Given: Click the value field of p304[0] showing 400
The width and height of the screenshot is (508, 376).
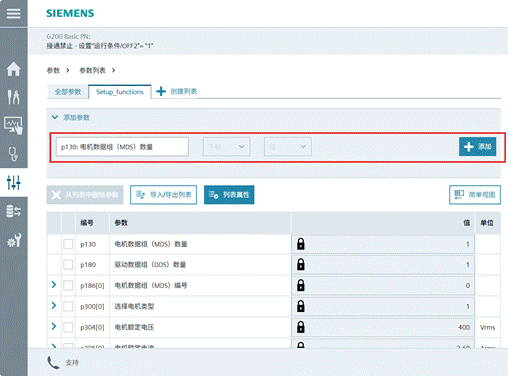Looking at the screenshot, I should (383, 327).
